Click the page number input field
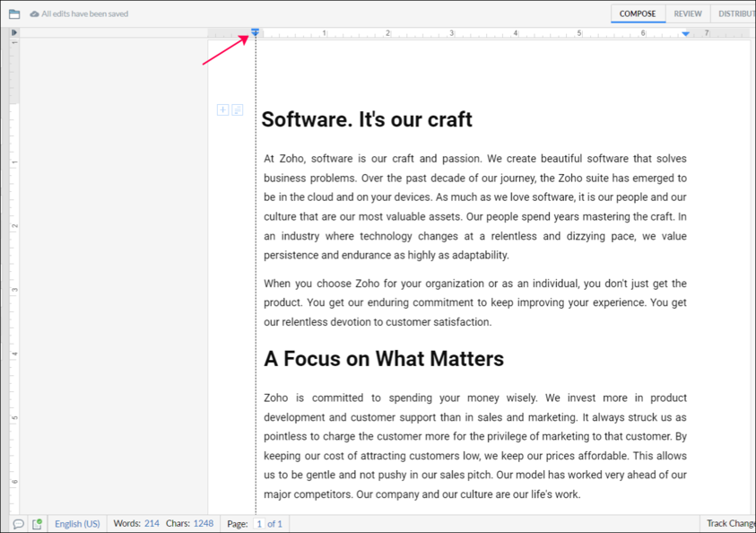Screen dimensions: 756x533 [259, 524]
